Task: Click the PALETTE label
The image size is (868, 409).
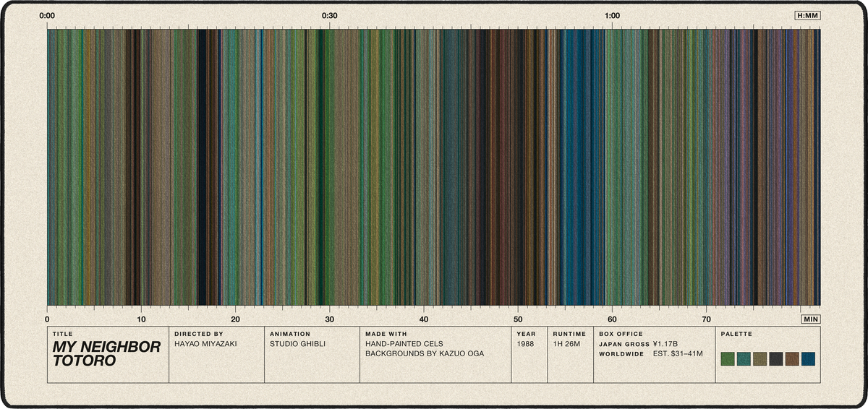Action: [x=736, y=335]
